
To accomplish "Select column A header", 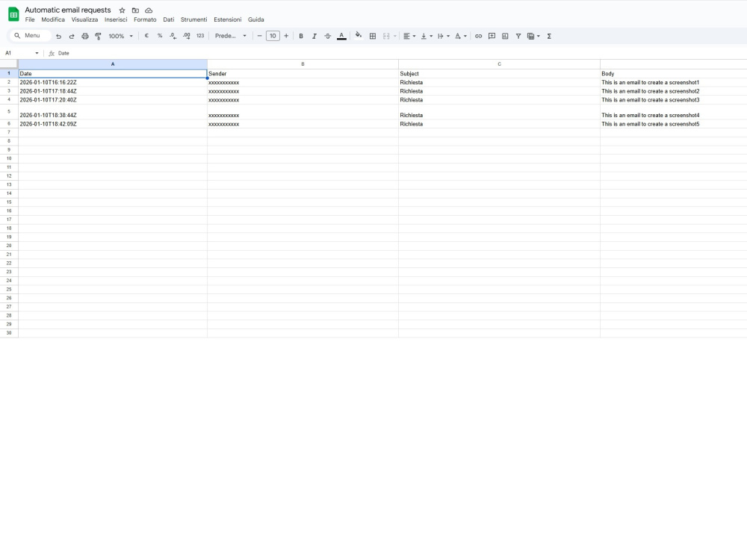I will (113, 64).
